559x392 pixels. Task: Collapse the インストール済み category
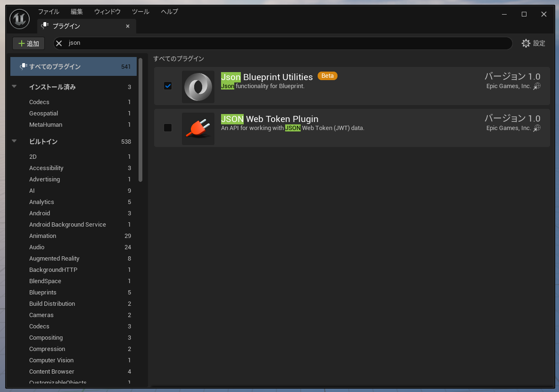pos(14,87)
